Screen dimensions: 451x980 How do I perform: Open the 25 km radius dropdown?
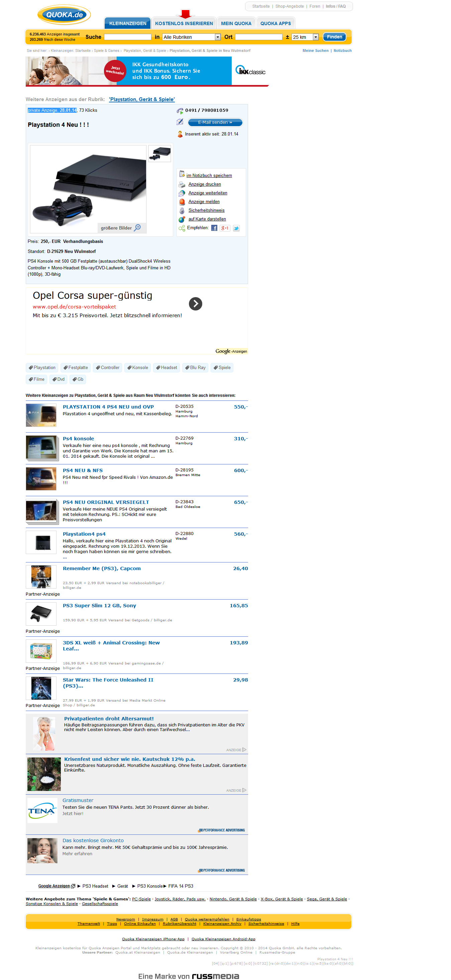click(305, 37)
